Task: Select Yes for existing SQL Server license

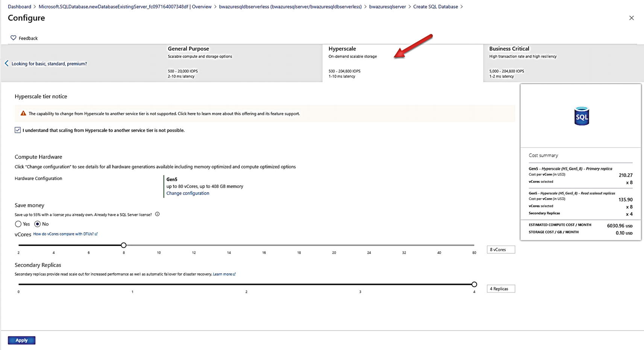Action: click(18, 224)
